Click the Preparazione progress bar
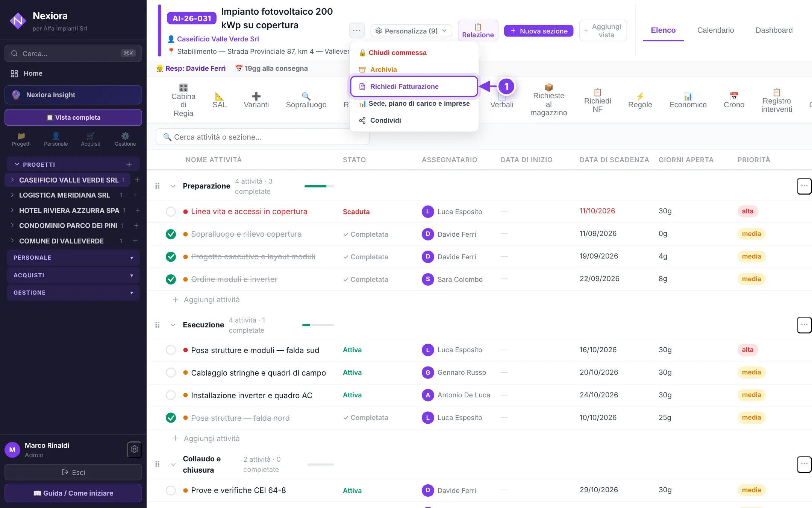The width and height of the screenshot is (812, 508). pyautogui.click(x=319, y=186)
